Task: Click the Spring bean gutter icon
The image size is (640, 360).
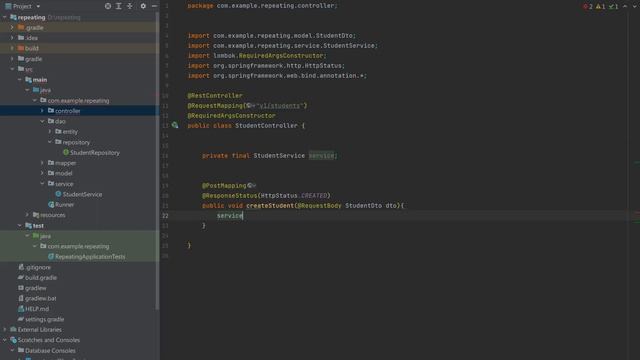Action: point(175,125)
